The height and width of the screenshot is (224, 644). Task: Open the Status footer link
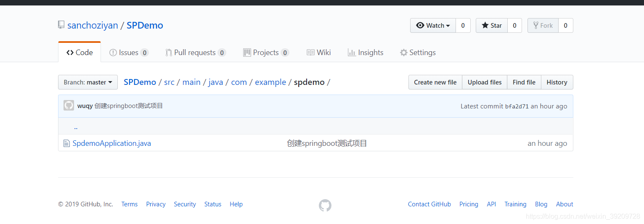coord(213,204)
